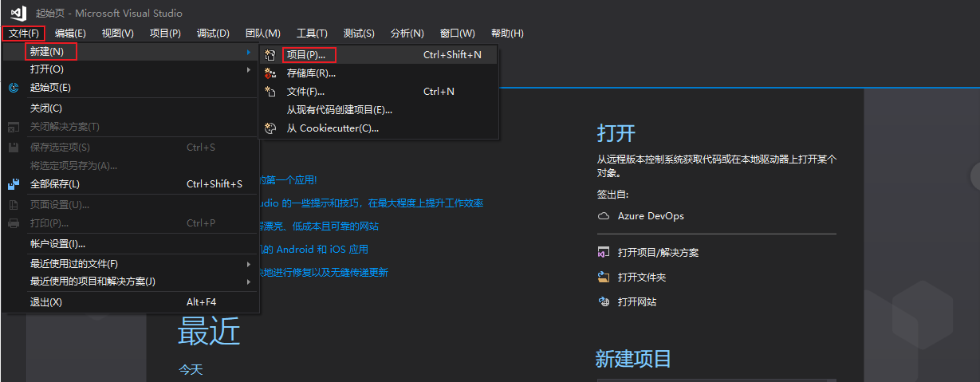This screenshot has height=382, width=980.
Task: Expand 最近使用过的文件(F) submenu
Action: (x=131, y=264)
